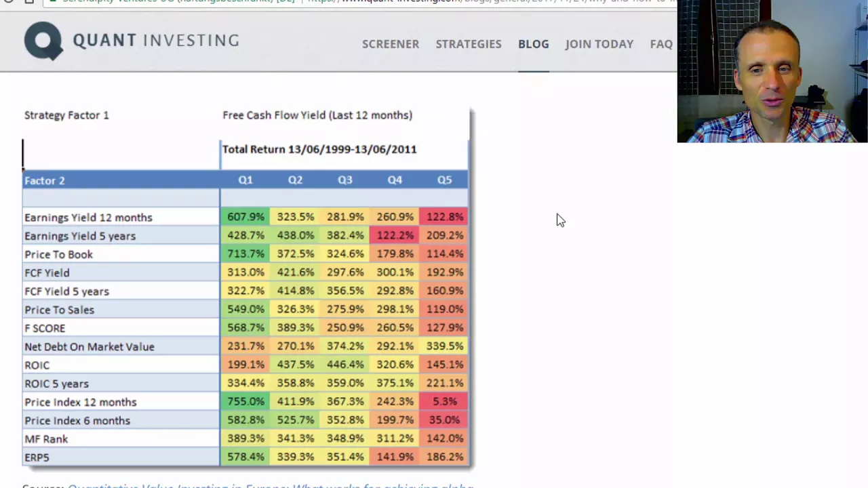The image size is (868, 488).
Task: Click the Q1 column header
Action: [x=245, y=180]
